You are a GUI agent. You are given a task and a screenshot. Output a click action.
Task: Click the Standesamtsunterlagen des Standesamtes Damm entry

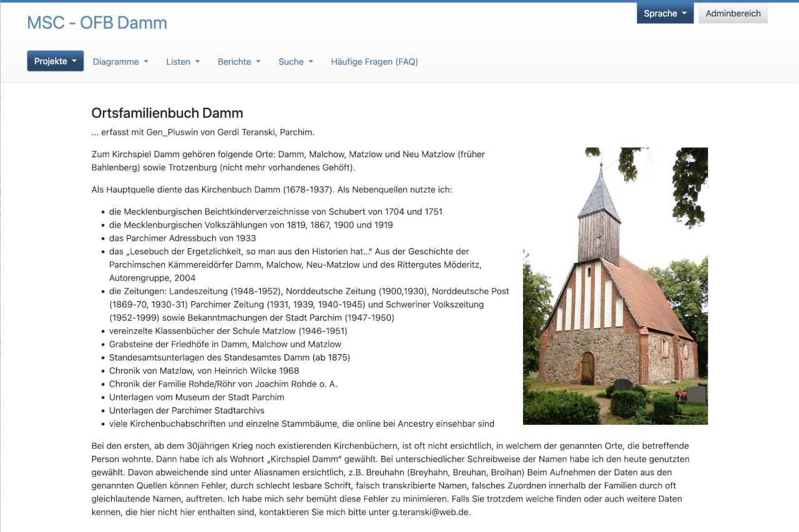tap(229, 357)
